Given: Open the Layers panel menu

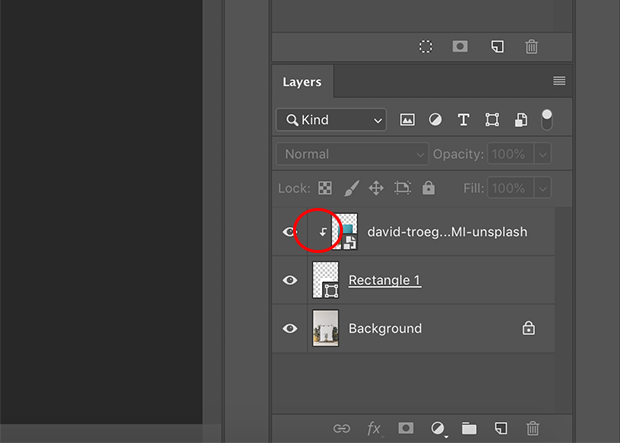Looking at the screenshot, I should [559, 81].
